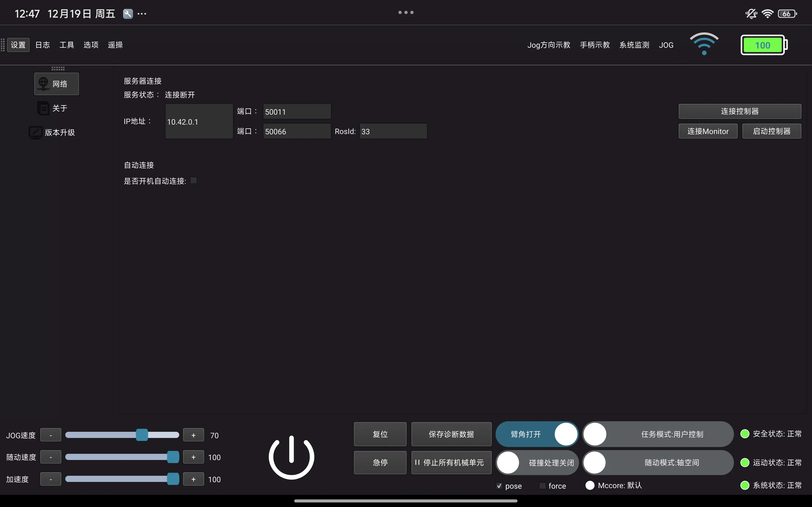Toggle the 臂角打开 switch
Screen dimensions: 812x507
537,434
